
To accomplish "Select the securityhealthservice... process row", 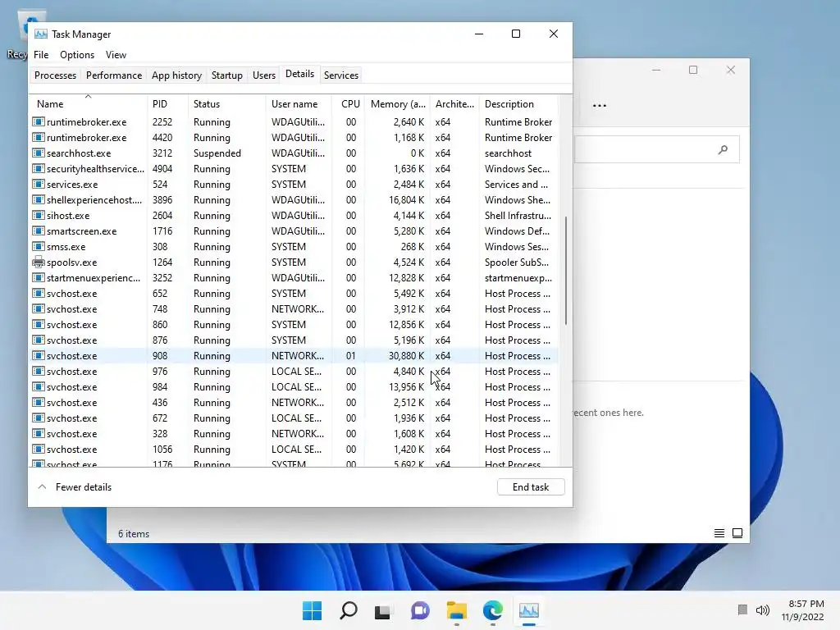I will (x=294, y=169).
